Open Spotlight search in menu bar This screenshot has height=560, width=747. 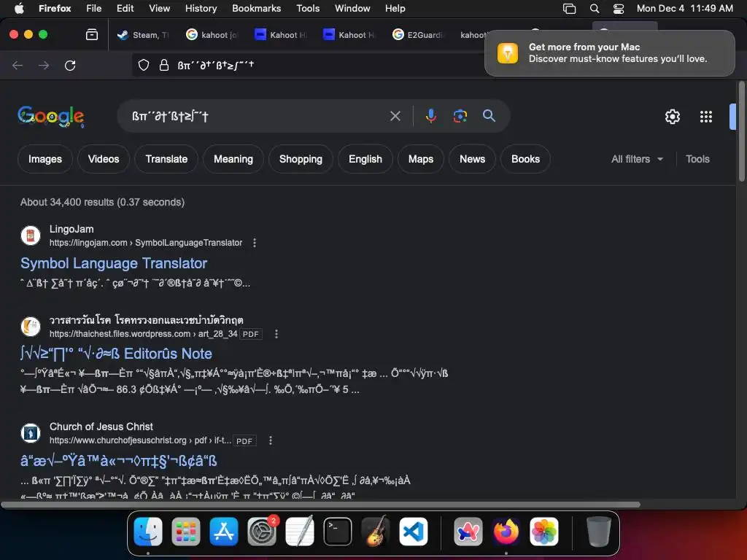[594, 9]
